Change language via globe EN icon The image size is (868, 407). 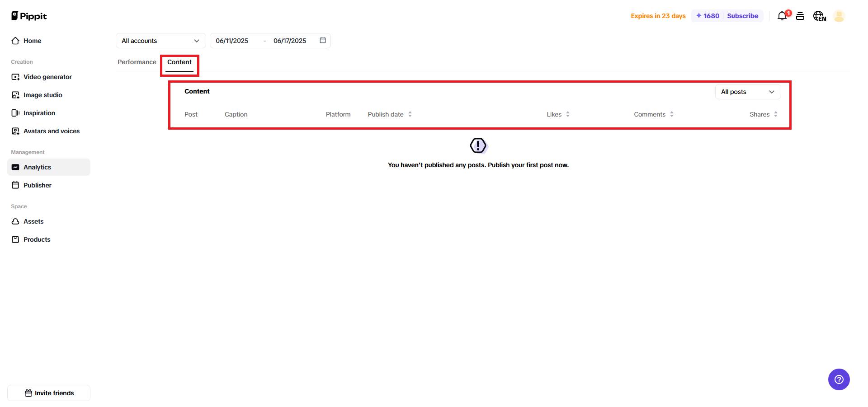click(x=820, y=16)
